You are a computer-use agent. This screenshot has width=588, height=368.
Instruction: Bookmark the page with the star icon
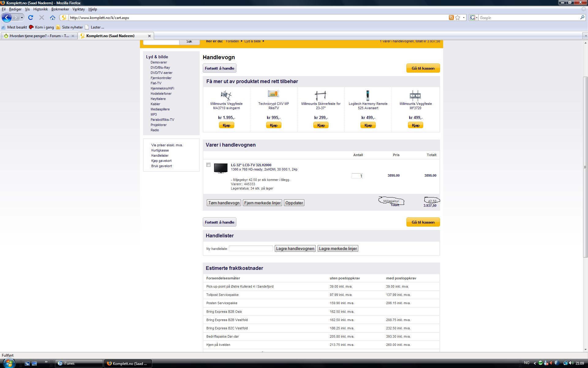458,17
